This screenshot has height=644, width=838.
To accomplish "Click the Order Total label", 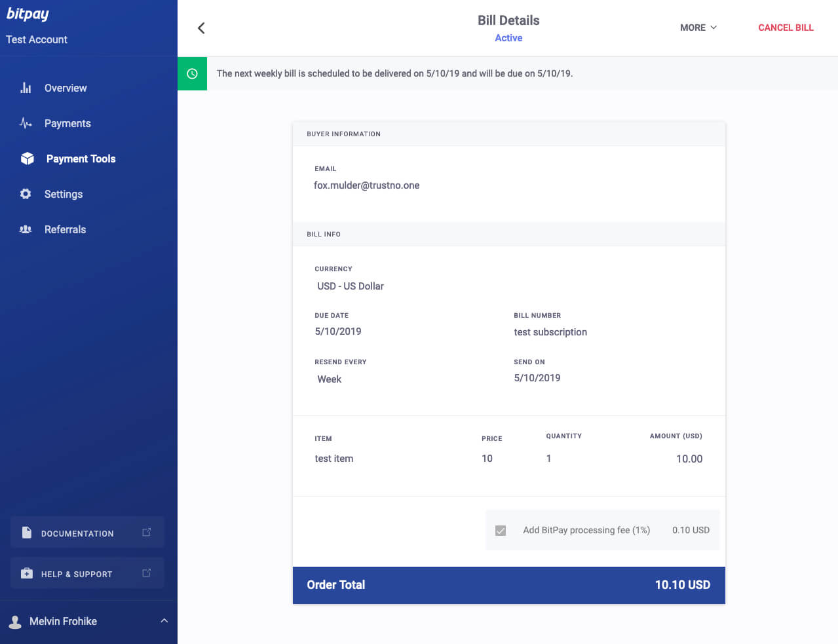I will coord(336,585).
